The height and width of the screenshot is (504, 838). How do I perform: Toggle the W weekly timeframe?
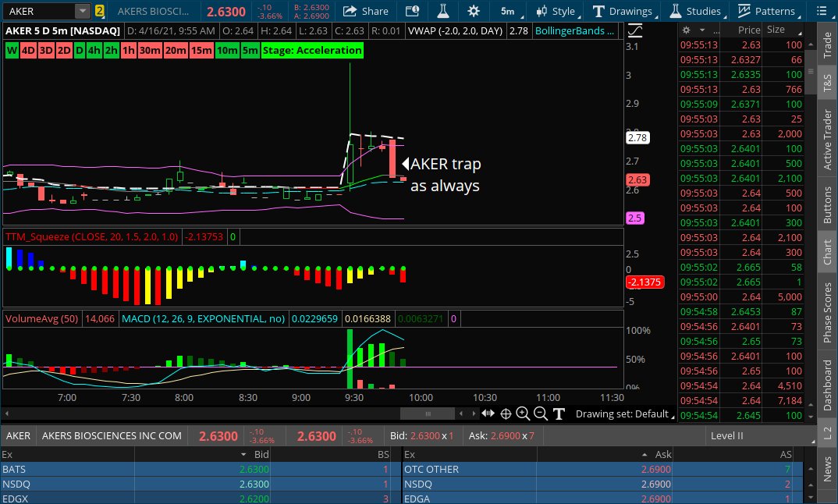coord(12,49)
